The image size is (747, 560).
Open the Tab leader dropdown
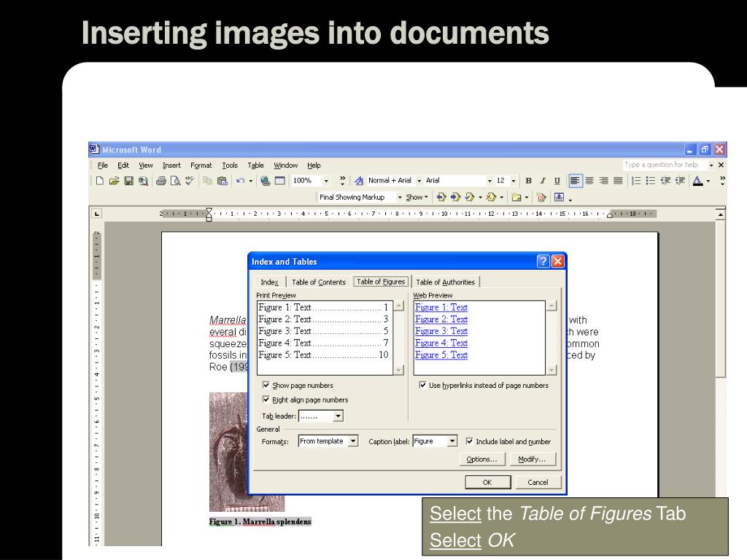click(x=338, y=416)
